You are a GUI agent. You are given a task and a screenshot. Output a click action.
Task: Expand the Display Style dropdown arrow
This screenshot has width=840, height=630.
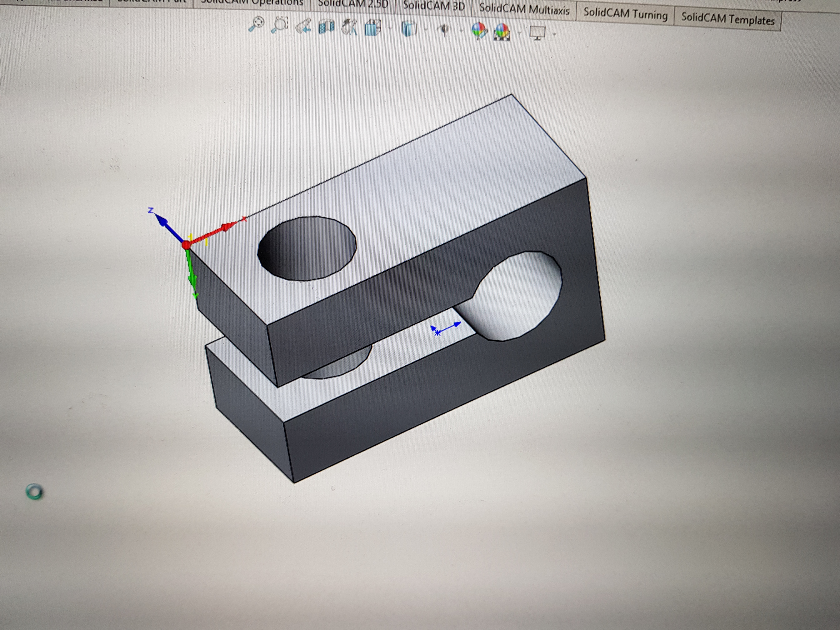pos(426,29)
